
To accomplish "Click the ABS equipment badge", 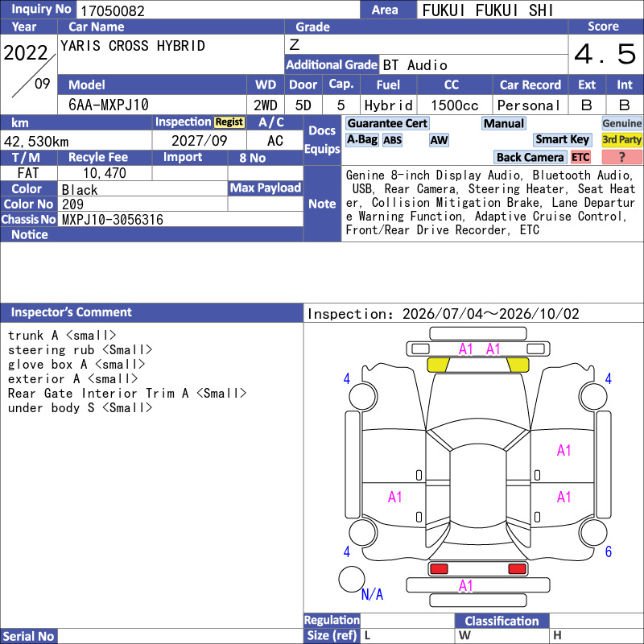I will pos(392,140).
